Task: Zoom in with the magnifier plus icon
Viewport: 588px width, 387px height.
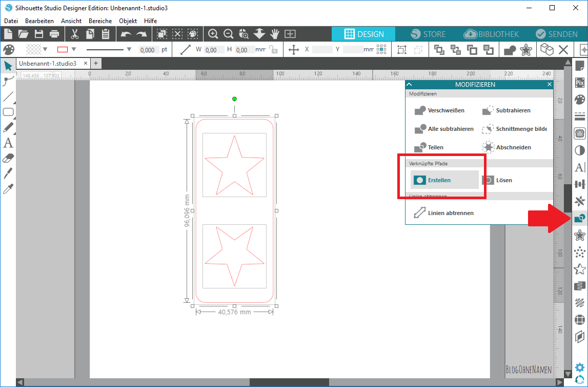Action: pyautogui.click(x=213, y=34)
